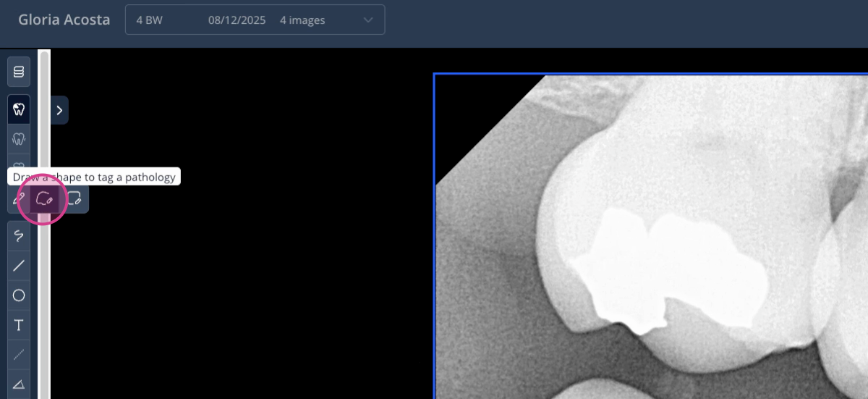
Task: Select the straight line drawing tool
Action: point(19,266)
